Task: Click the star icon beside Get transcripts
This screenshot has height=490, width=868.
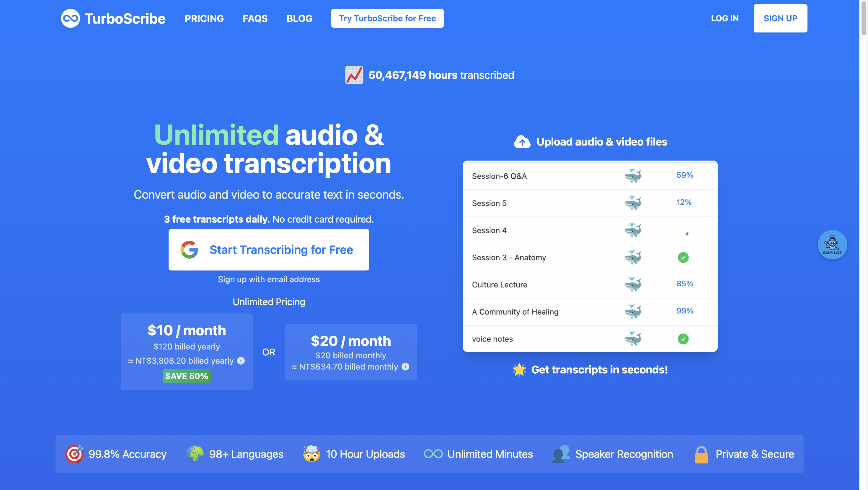Action: 519,370
